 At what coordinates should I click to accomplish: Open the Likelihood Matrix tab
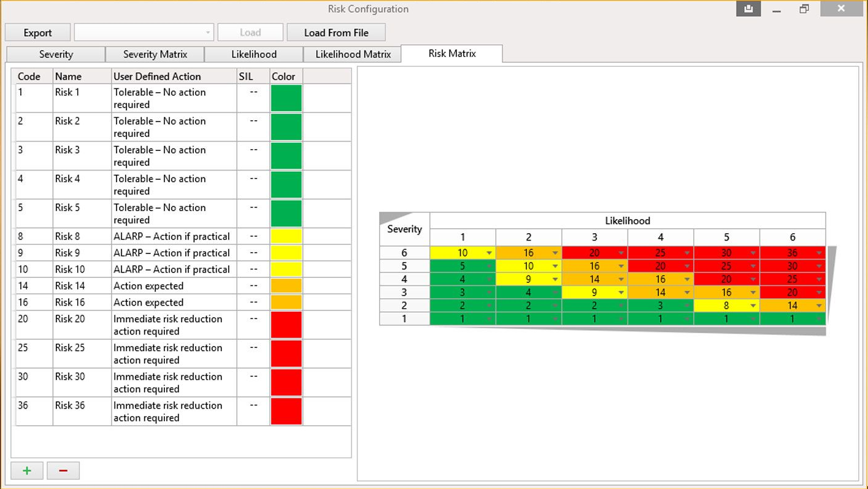[353, 54]
